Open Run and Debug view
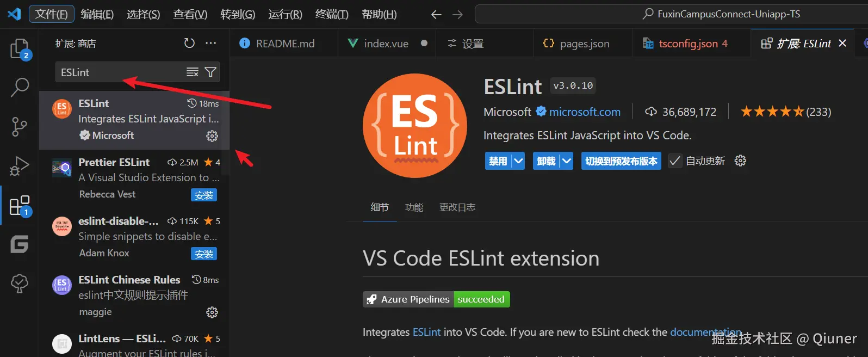This screenshot has width=868, height=357. tap(20, 166)
